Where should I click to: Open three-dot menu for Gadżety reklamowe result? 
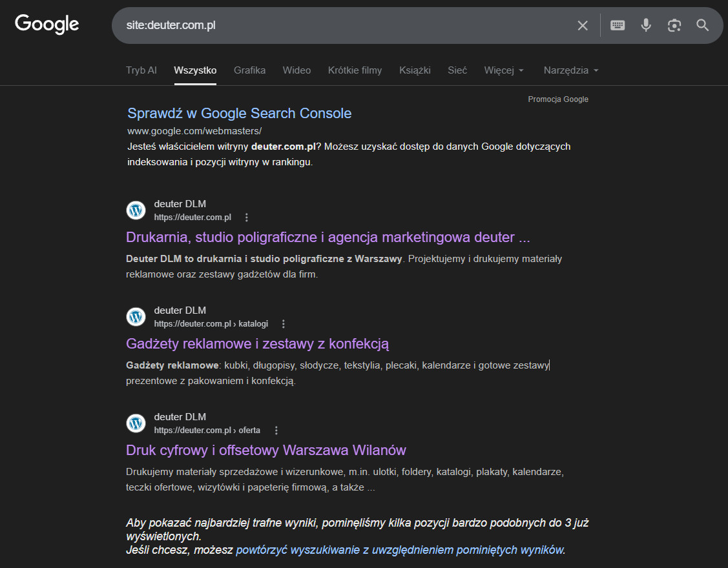[x=283, y=323]
